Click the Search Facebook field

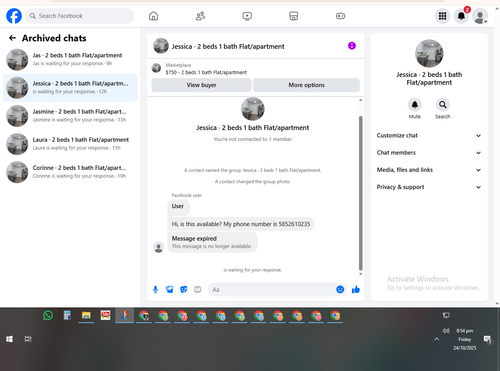pos(80,16)
